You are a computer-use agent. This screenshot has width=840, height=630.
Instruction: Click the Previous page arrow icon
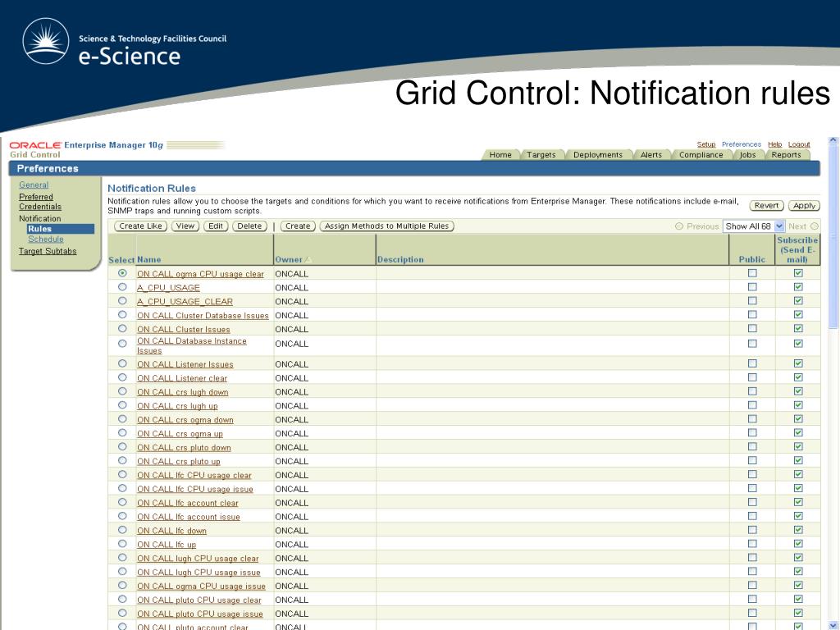coord(679,226)
